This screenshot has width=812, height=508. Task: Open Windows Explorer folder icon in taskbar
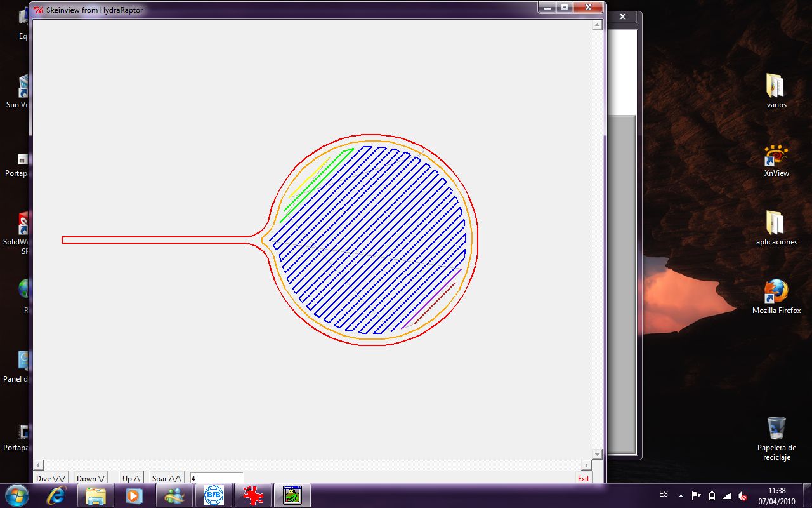point(95,495)
